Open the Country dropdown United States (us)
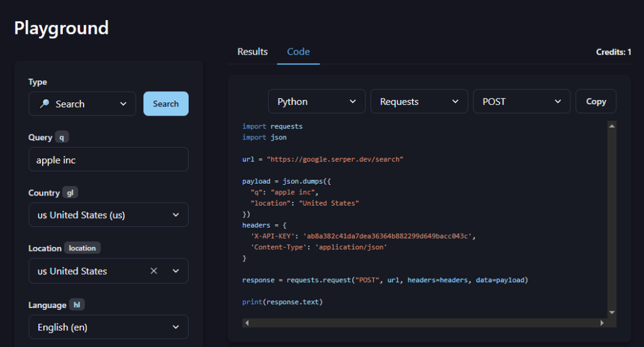 point(108,215)
